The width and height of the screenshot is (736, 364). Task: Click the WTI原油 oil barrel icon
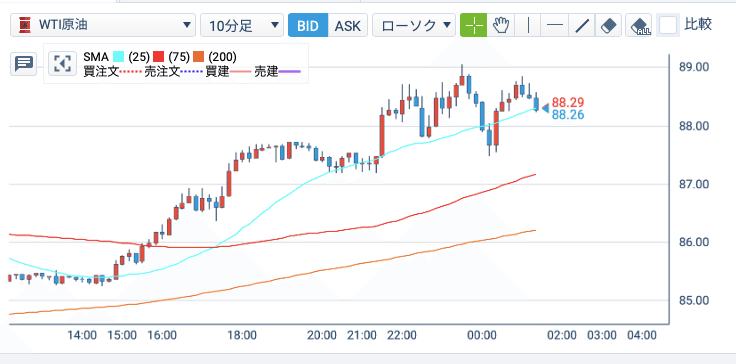click(x=24, y=25)
